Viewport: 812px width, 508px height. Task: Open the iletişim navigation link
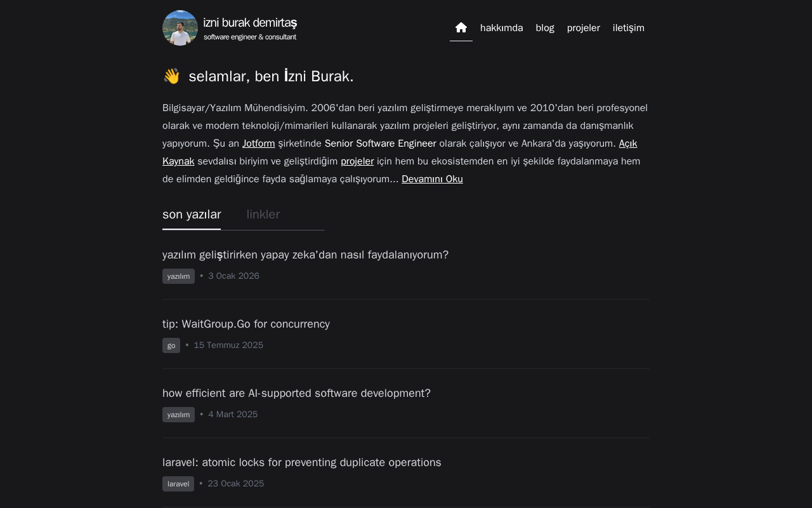629,28
